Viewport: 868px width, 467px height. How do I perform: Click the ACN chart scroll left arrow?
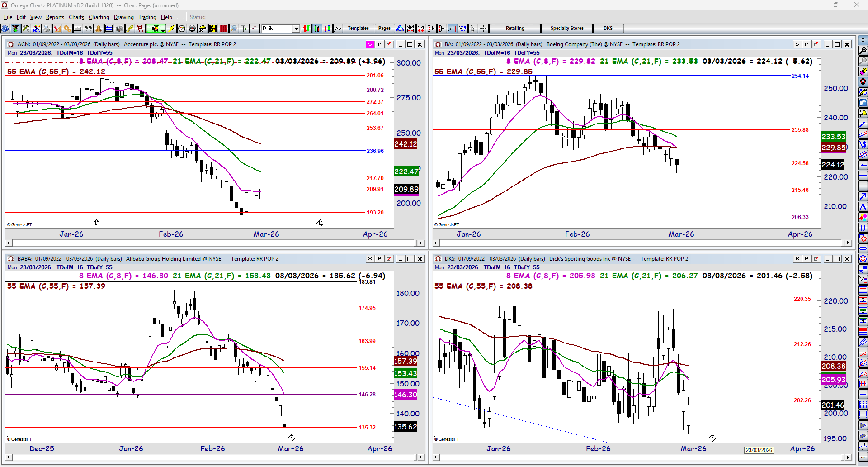9,243
